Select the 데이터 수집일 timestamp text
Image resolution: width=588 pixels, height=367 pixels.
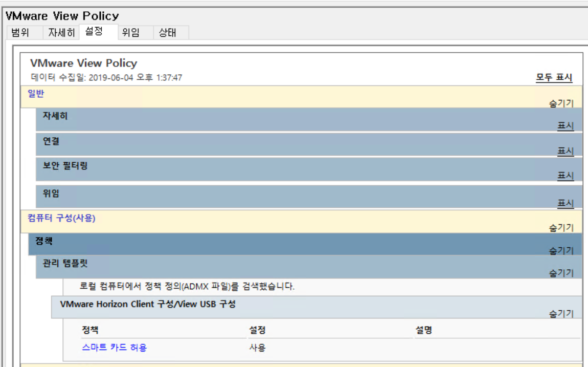[106, 78]
